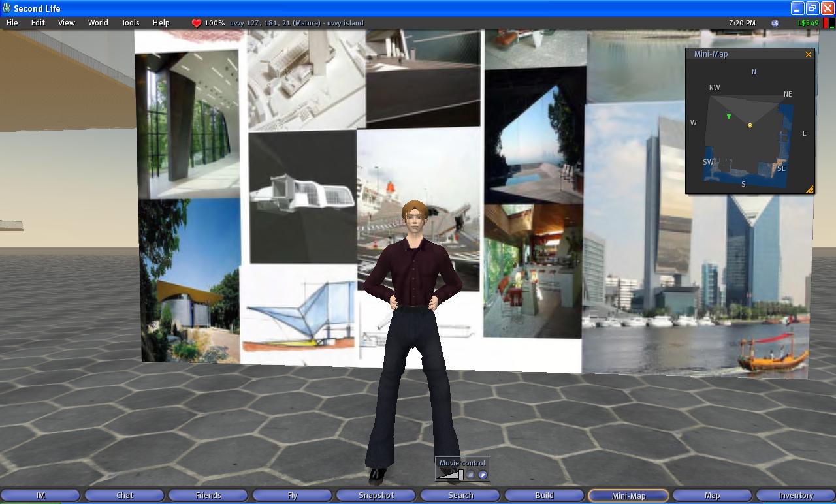Stop the movie with the stop button
The width and height of the screenshot is (836, 504).
coord(471,475)
